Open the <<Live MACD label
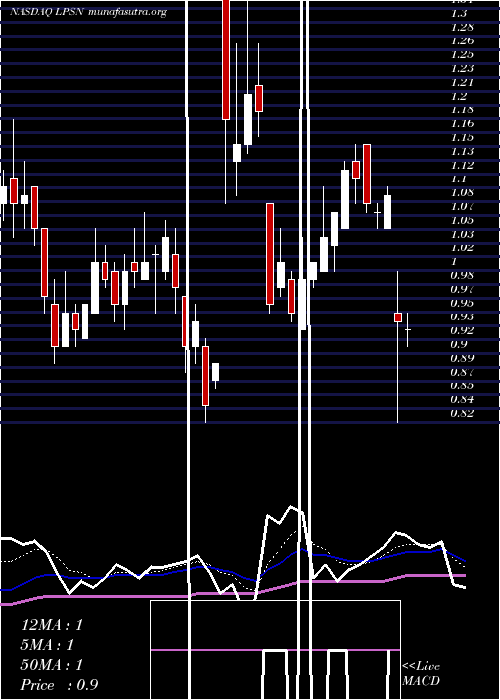This screenshot has width=500, height=700. (x=421, y=674)
